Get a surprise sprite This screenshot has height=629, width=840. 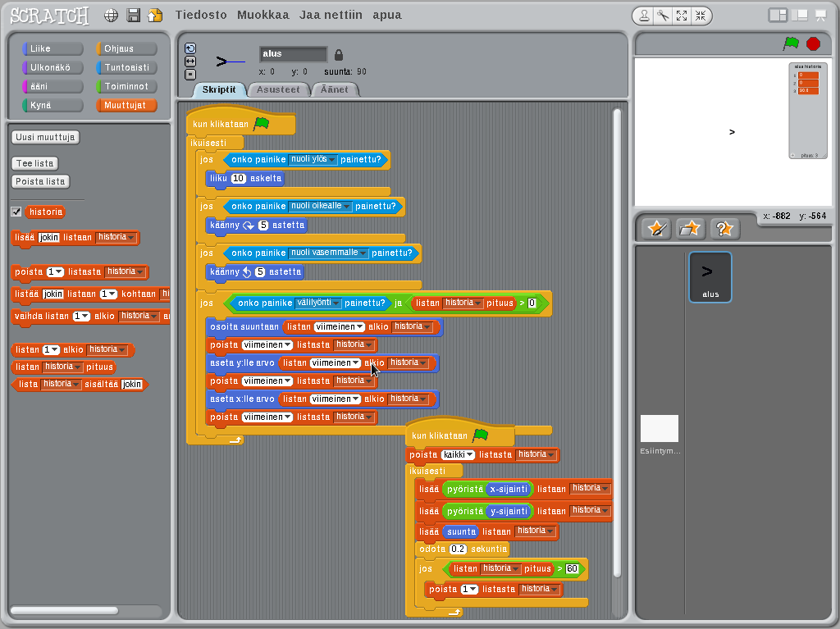point(724,230)
